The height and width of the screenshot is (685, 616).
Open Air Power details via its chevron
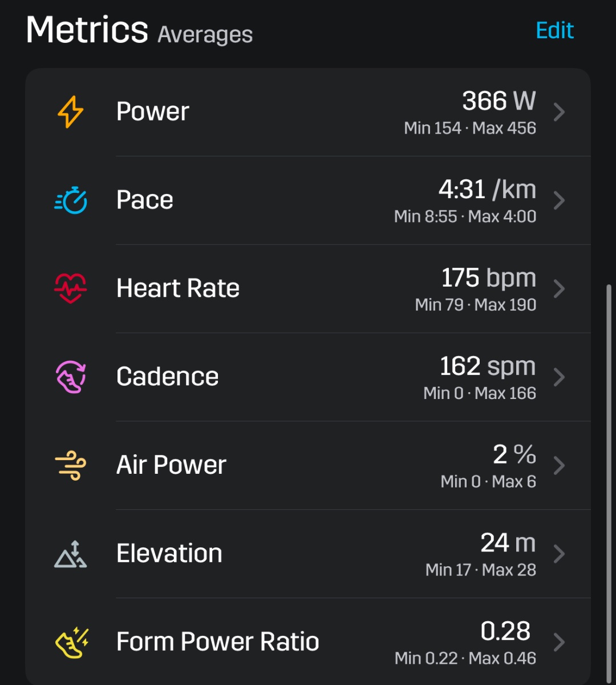pos(559,465)
